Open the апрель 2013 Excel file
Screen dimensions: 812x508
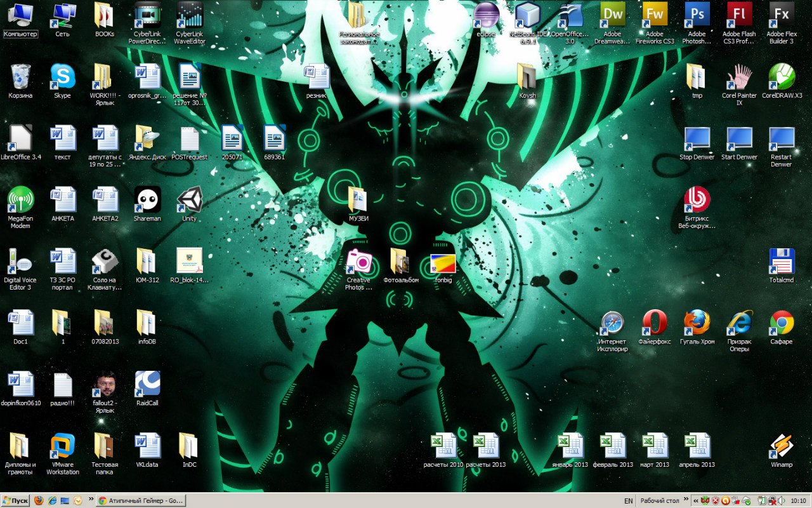click(x=697, y=450)
